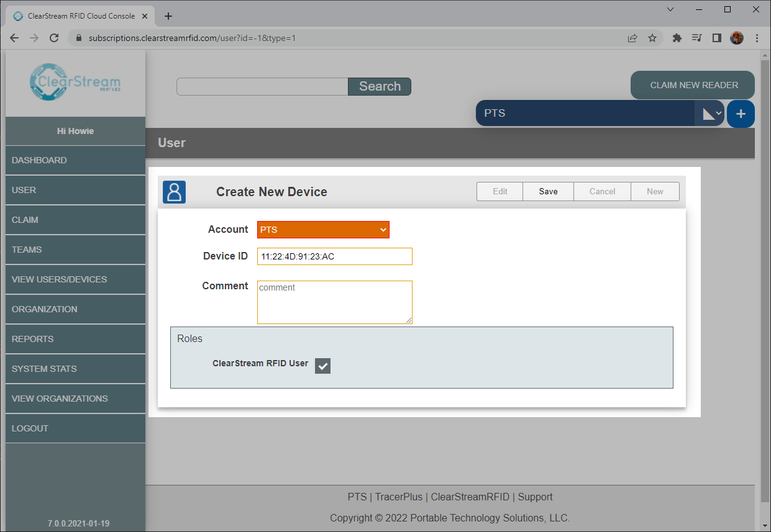Open the Chrome three-dot menu
Image resolution: width=771 pixels, height=532 pixels.
(757, 38)
